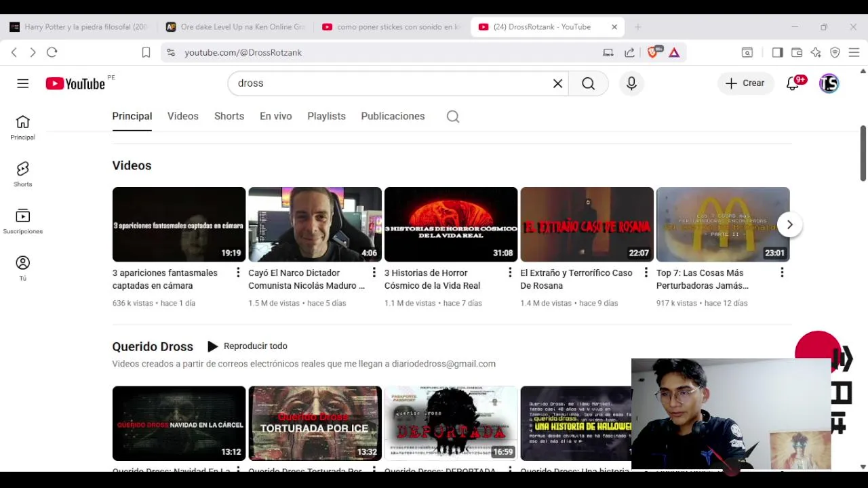Open El Extraño Caso de Rosana thumbnail
The height and width of the screenshot is (488, 868).
(x=587, y=224)
